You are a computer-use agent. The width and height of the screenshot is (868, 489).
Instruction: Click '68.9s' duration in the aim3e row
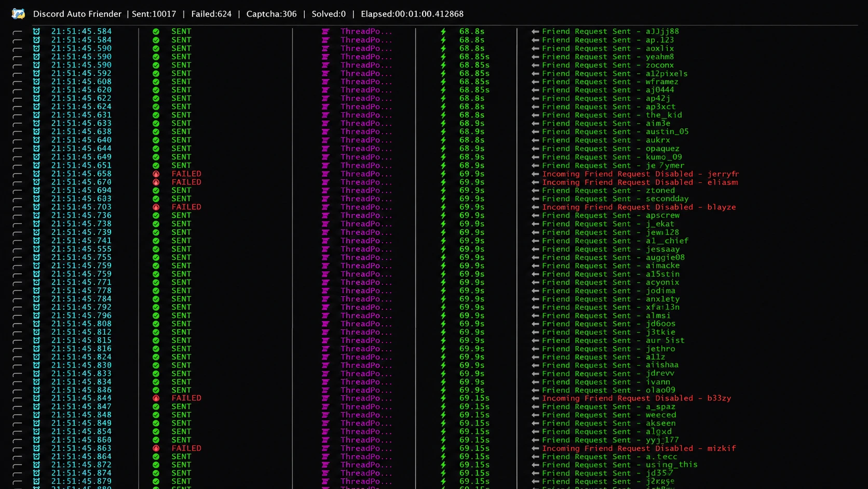(x=472, y=123)
